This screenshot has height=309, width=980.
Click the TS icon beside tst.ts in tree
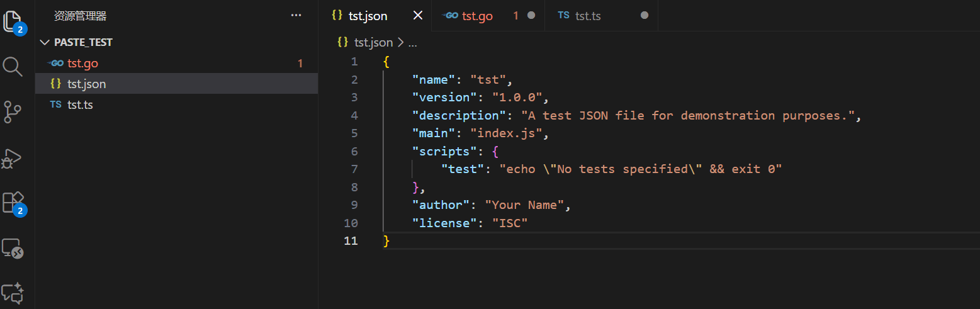tap(55, 104)
